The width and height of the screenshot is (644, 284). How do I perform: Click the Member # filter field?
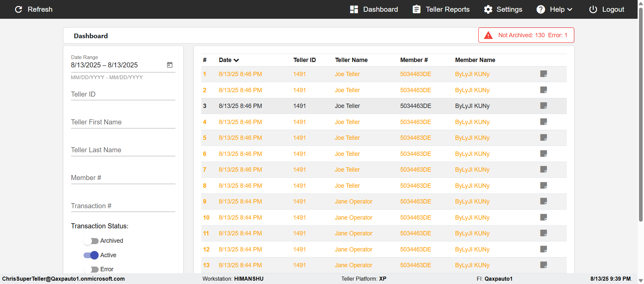tap(123, 178)
